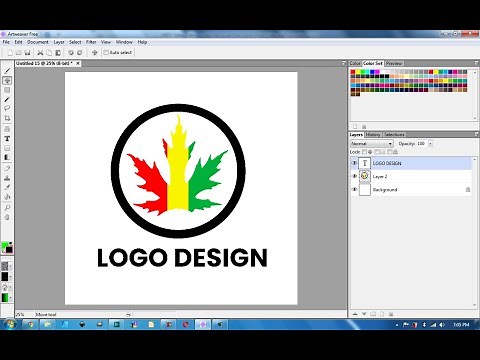Image resolution: width=480 pixels, height=360 pixels.
Task: Select the Eyedropper tool
Action: coord(7,187)
